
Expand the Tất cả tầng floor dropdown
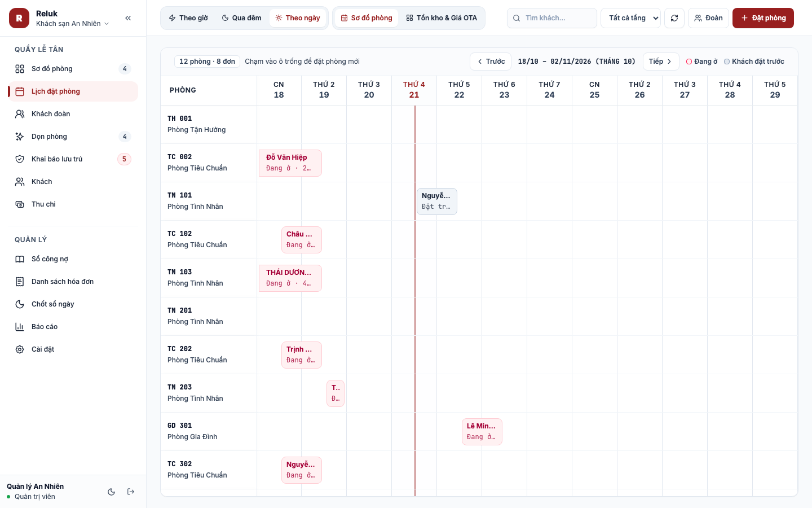click(630, 18)
